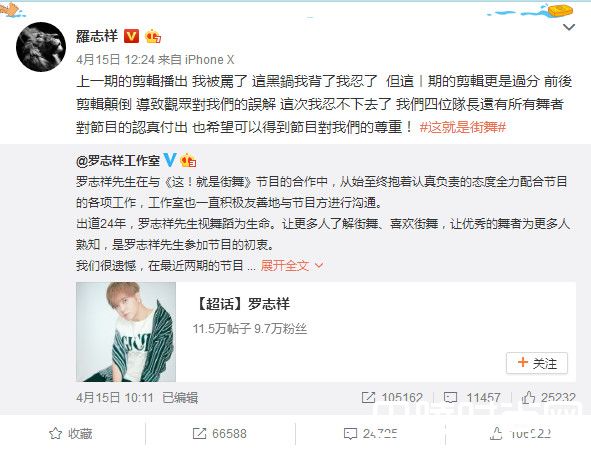Open the #这就是街舞# hashtag link
This screenshot has width=591, height=453.
[x=462, y=127]
